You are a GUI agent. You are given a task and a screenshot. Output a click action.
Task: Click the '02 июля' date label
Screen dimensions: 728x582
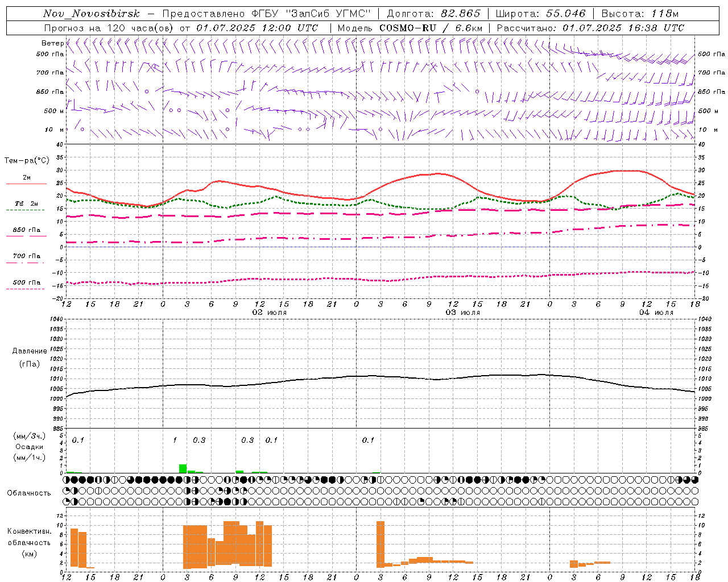point(270,313)
